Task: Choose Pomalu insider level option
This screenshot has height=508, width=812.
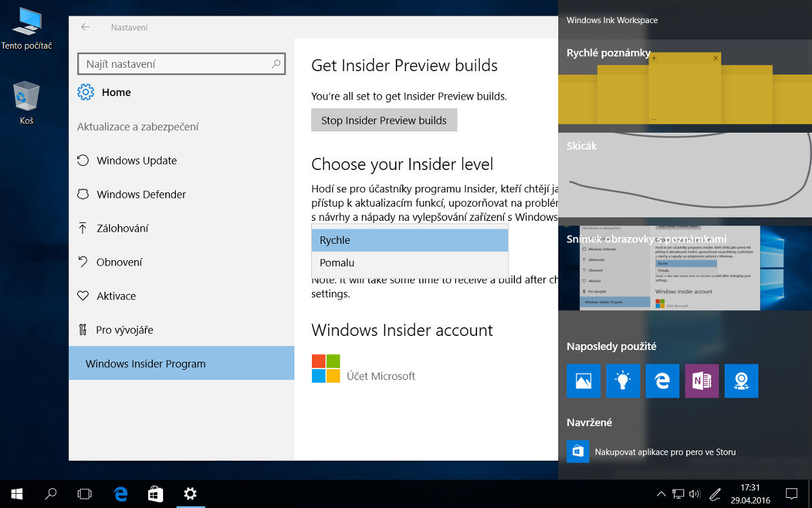Action: pos(409,263)
